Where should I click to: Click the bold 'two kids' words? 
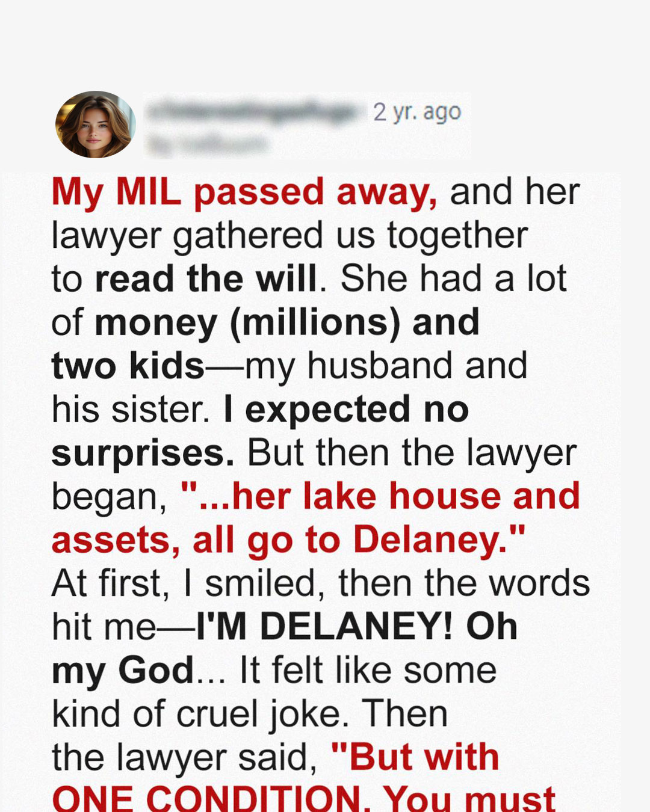pos(128,366)
